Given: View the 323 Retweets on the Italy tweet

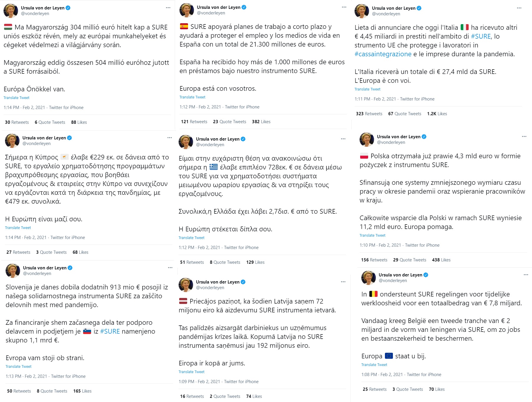Looking at the screenshot, I should point(369,114).
